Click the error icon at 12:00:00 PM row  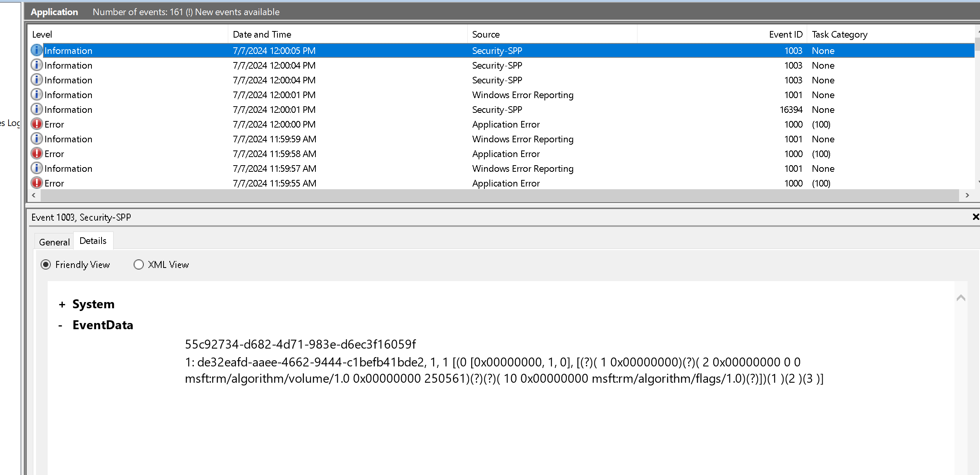(36, 124)
